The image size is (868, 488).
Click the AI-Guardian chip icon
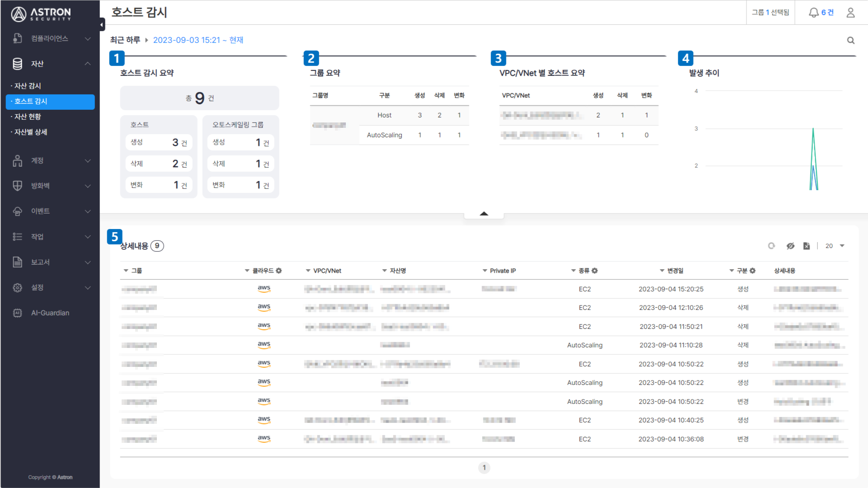pos(17,313)
